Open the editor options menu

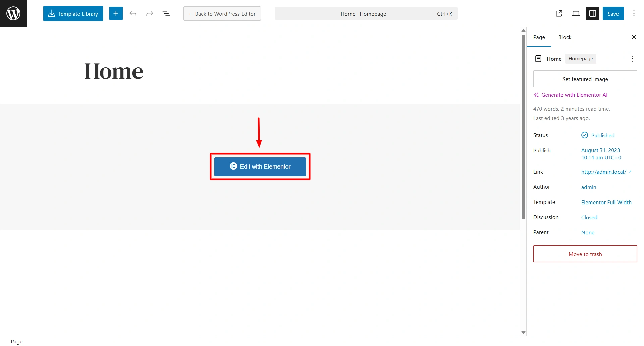point(634,13)
